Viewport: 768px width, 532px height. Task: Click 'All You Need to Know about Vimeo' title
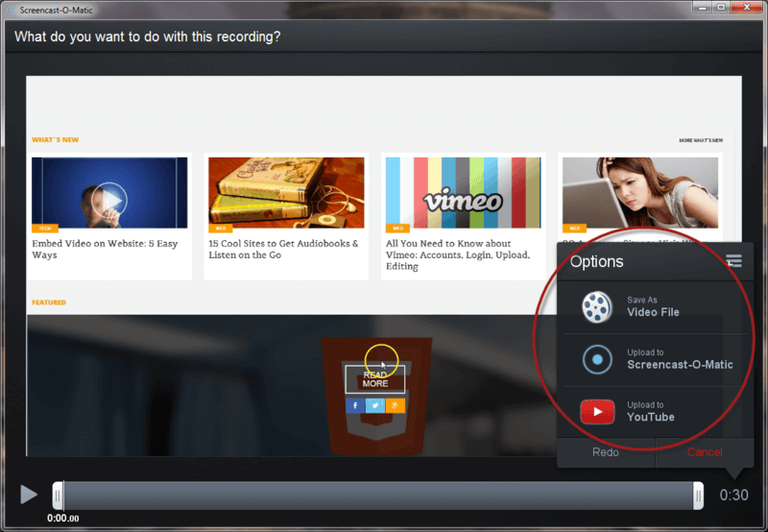point(458,254)
